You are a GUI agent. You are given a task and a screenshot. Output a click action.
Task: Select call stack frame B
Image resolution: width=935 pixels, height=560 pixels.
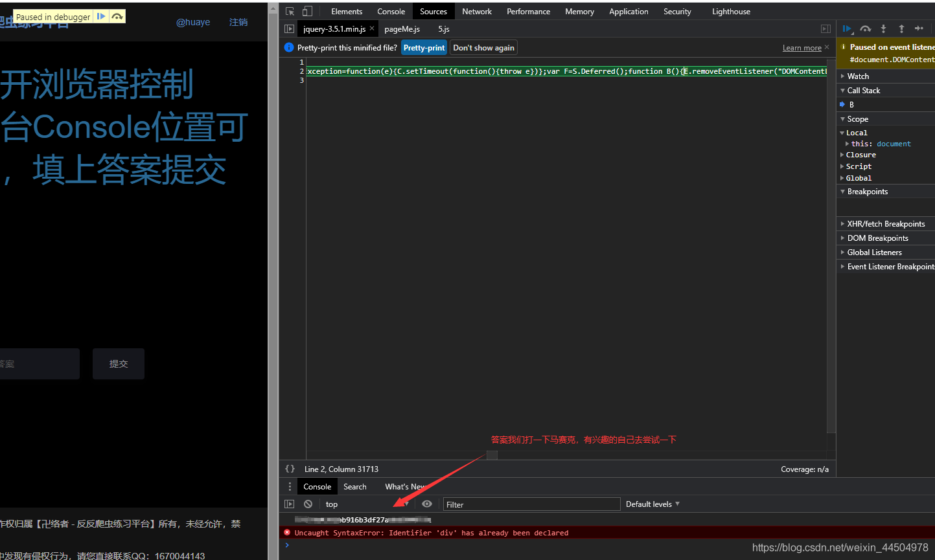click(x=886, y=104)
